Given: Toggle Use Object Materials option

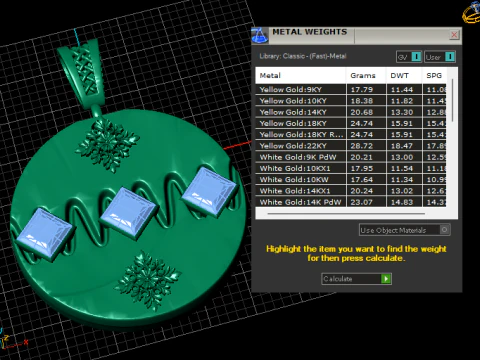Looking at the screenshot, I should (x=405, y=230).
